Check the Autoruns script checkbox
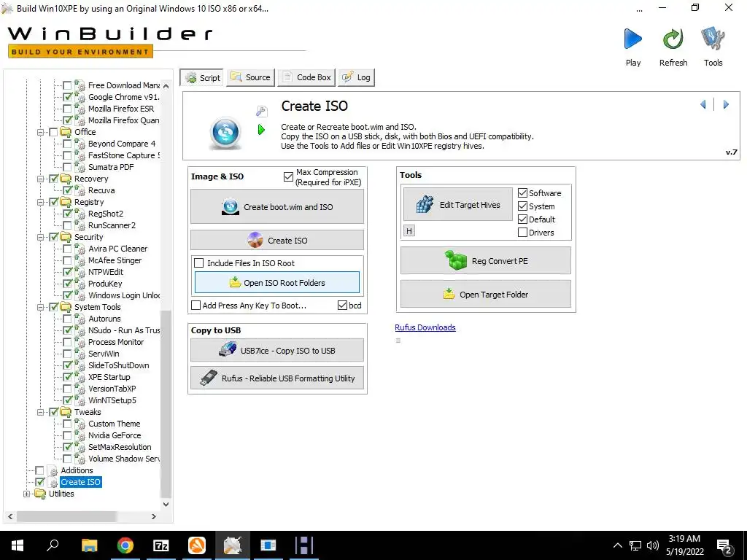This screenshot has width=747, height=560. click(x=67, y=319)
